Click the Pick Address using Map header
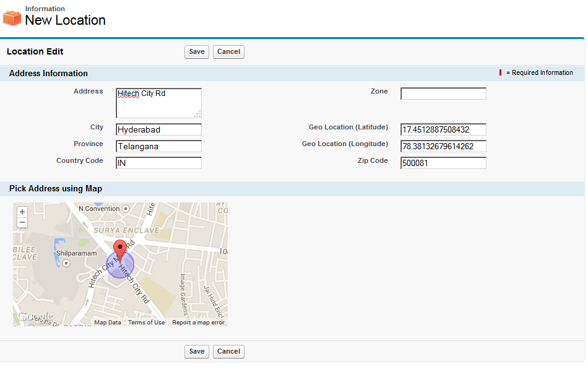The height and width of the screenshot is (374, 588). pyautogui.click(x=56, y=189)
